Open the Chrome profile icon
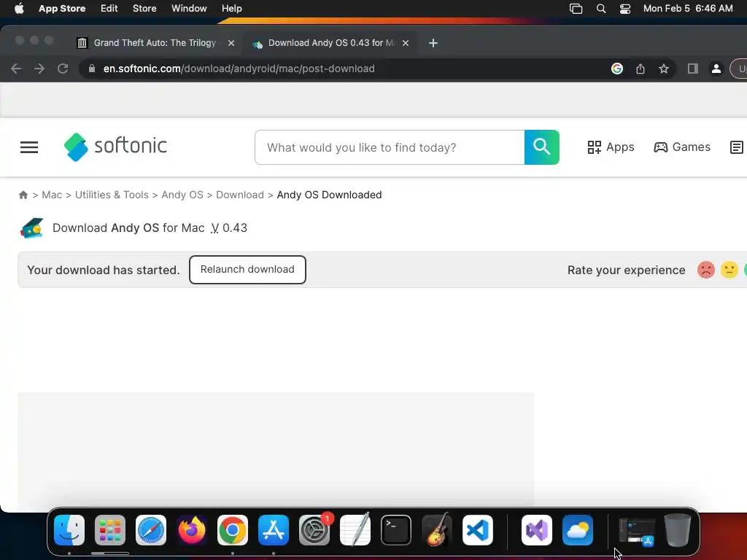The height and width of the screenshot is (560, 747). (716, 69)
